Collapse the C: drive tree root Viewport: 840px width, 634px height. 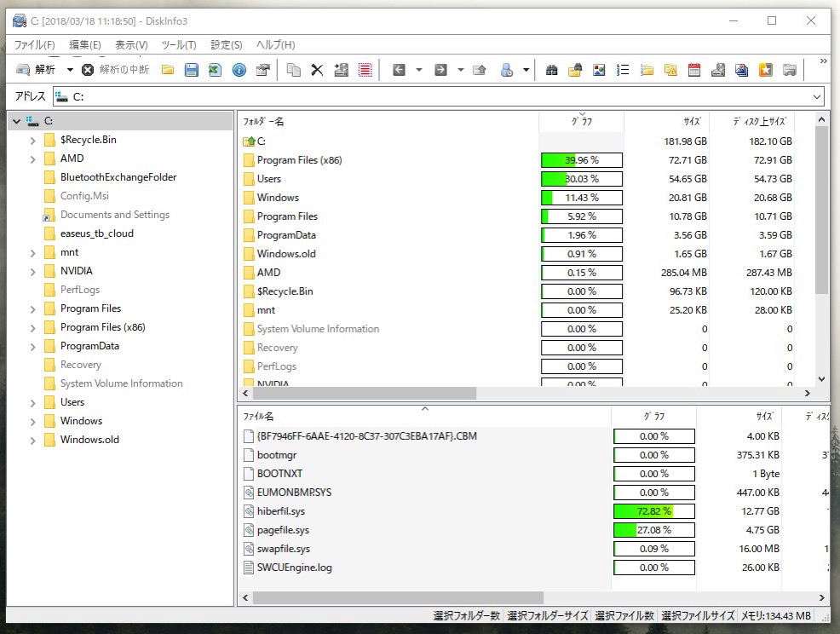(x=16, y=121)
